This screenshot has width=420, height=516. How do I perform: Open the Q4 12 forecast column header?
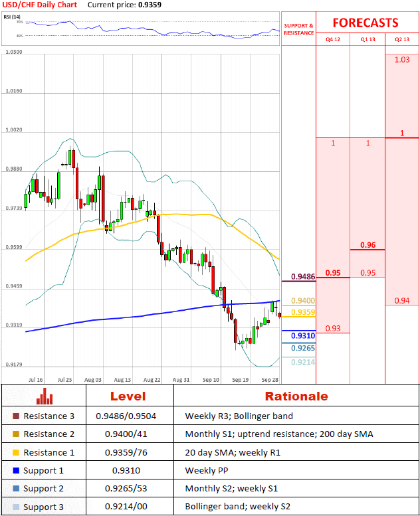(x=332, y=40)
